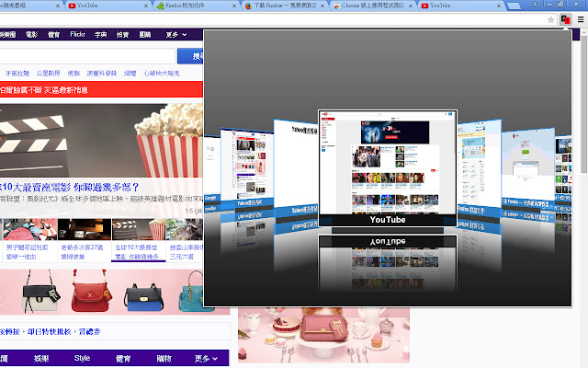Select the blank Yahoo preview left of YouTube
588x368 pixels.
point(296,169)
